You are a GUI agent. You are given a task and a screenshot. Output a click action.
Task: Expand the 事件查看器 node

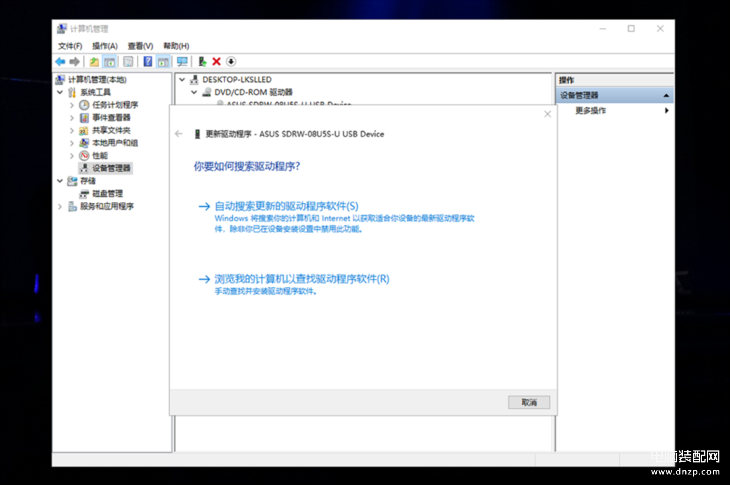(72, 118)
